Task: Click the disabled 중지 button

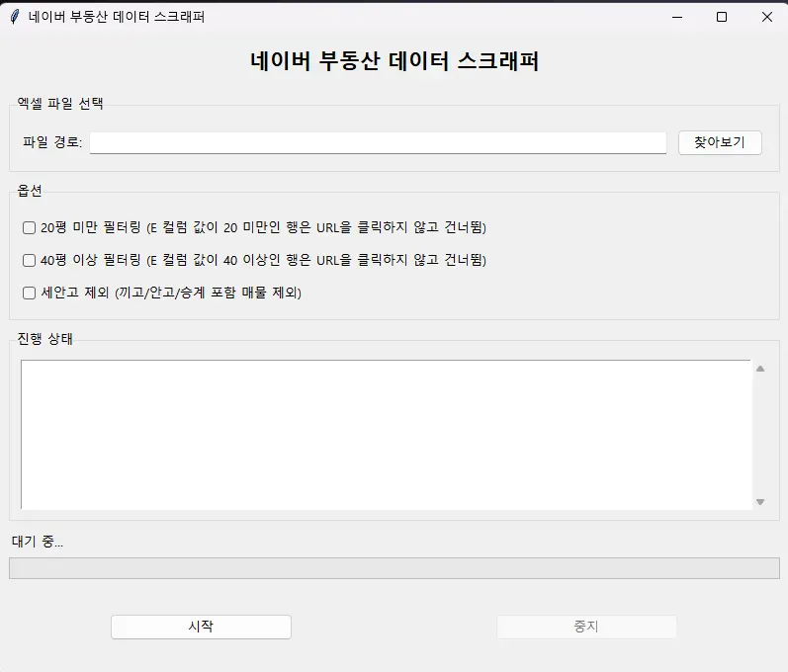Action: tap(586, 627)
